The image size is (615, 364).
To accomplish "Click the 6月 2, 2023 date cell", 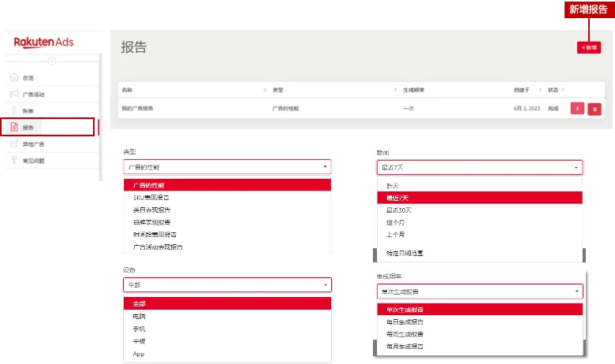I will pos(527,108).
